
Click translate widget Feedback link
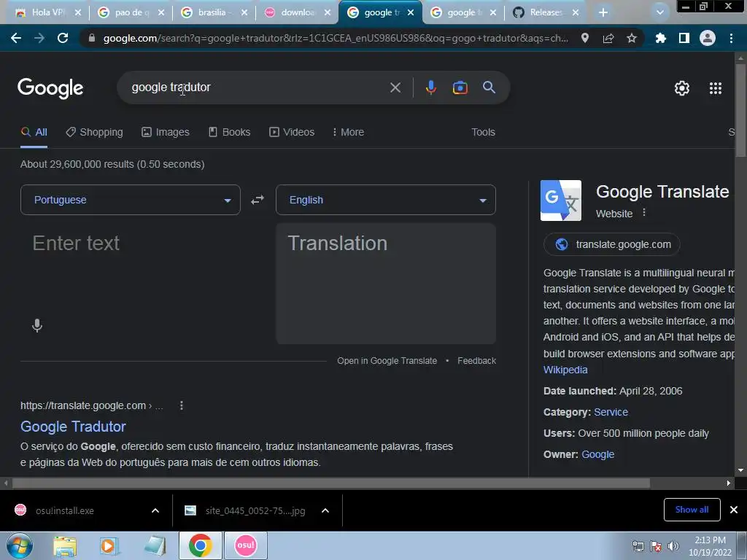tap(476, 361)
